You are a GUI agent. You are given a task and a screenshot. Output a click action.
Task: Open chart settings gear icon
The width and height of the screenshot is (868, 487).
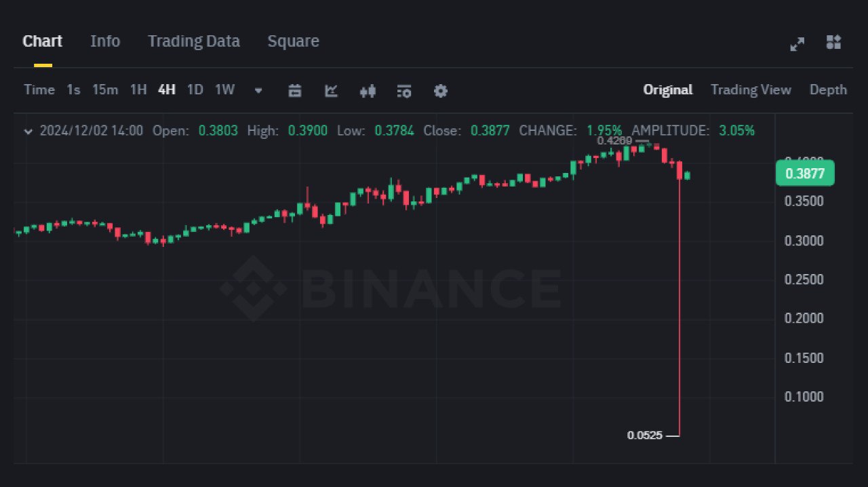(x=441, y=90)
